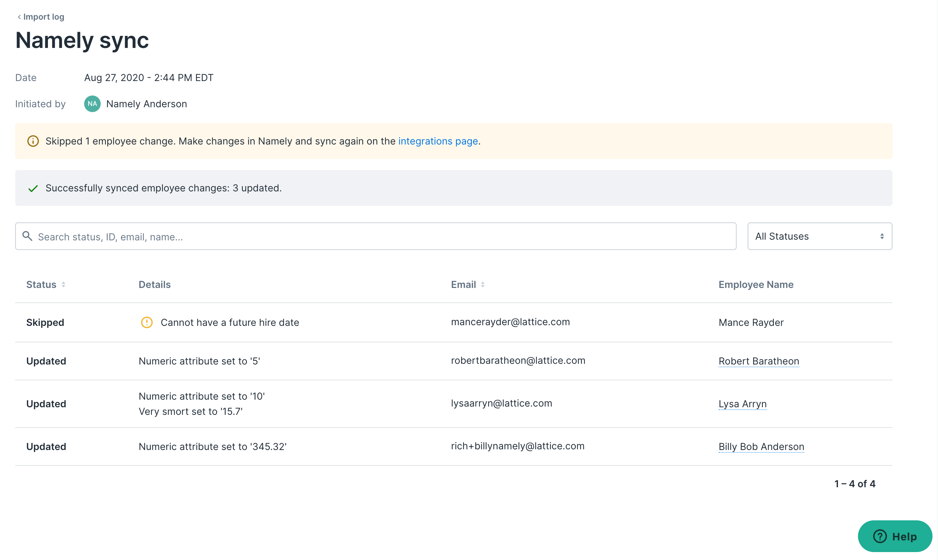The height and width of the screenshot is (560, 938).
Task: Click the search magnifier icon
Action: pyautogui.click(x=27, y=236)
